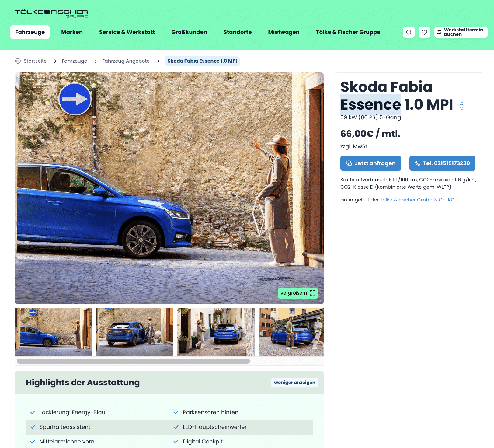The width and height of the screenshot is (494, 448).
Task: Click the 59 kW (80 PS) 5-Gang text
Action: [x=370, y=117]
